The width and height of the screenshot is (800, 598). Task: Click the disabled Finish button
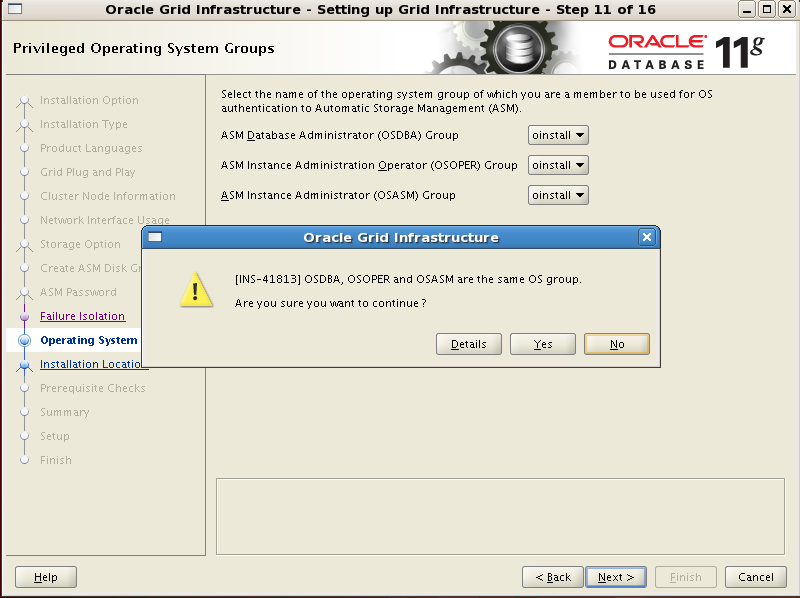[x=686, y=577]
